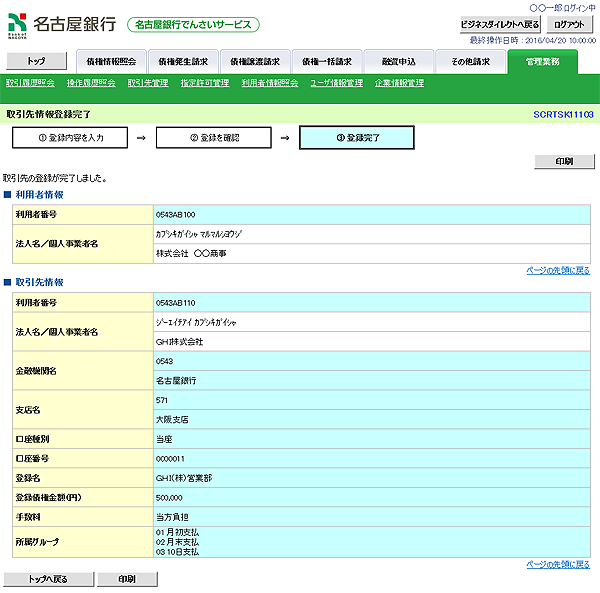This screenshot has height=593, width=600.
Task: Click ビジネスダイレクトへ戻る button
Action: (x=500, y=24)
